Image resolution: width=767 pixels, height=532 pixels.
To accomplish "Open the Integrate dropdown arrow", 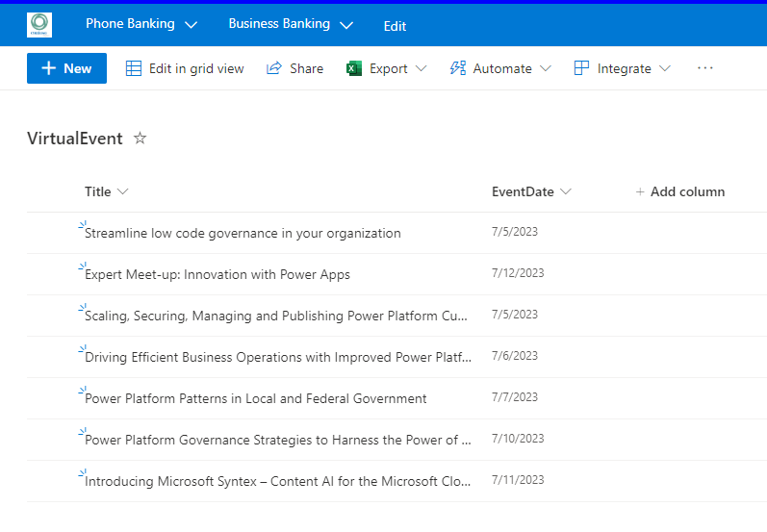I will (664, 68).
